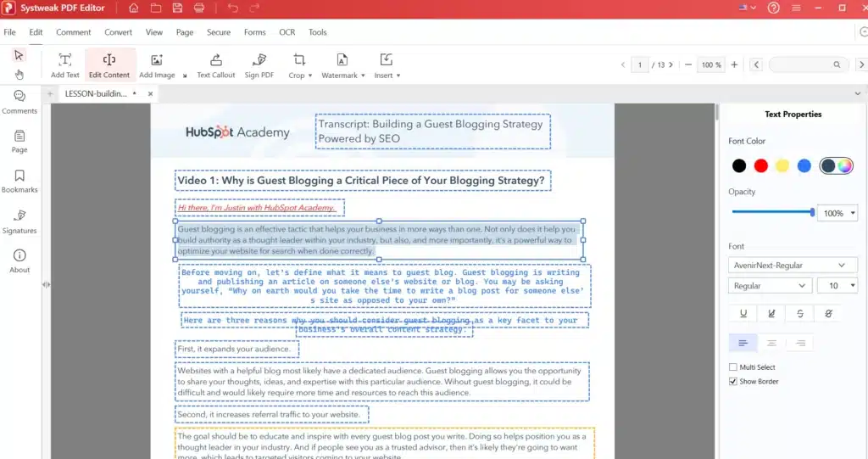Open the File menu
This screenshot has height=459, width=868.
coord(10,32)
